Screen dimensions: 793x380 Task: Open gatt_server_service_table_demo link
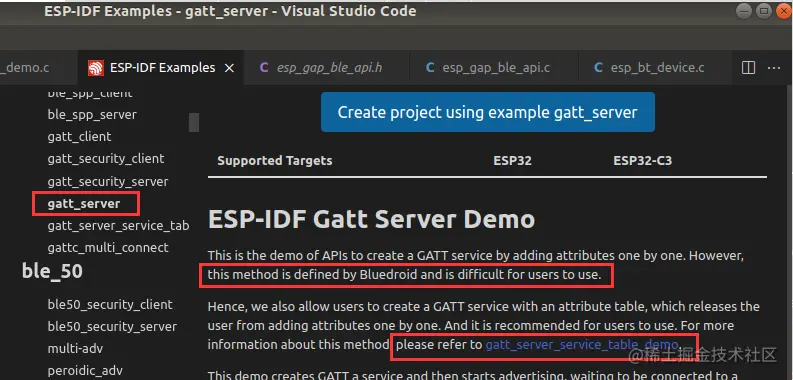(x=582, y=345)
